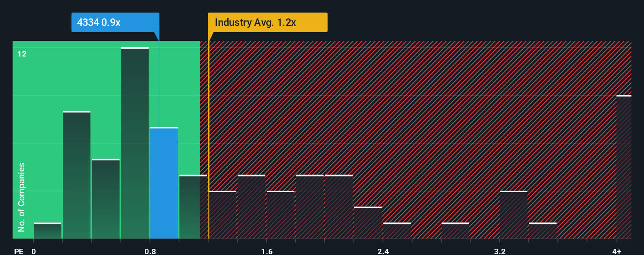Click the '4+' x-axis tick label
The image size is (644, 255).
pos(617,251)
